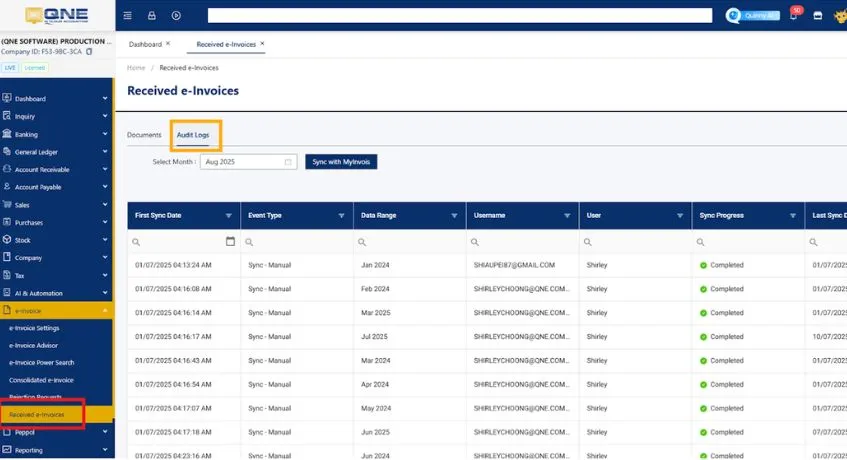The height and width of the screenshot is (460, 847).
Task: Click search icon in the User filter
Action: pos(588,242)
